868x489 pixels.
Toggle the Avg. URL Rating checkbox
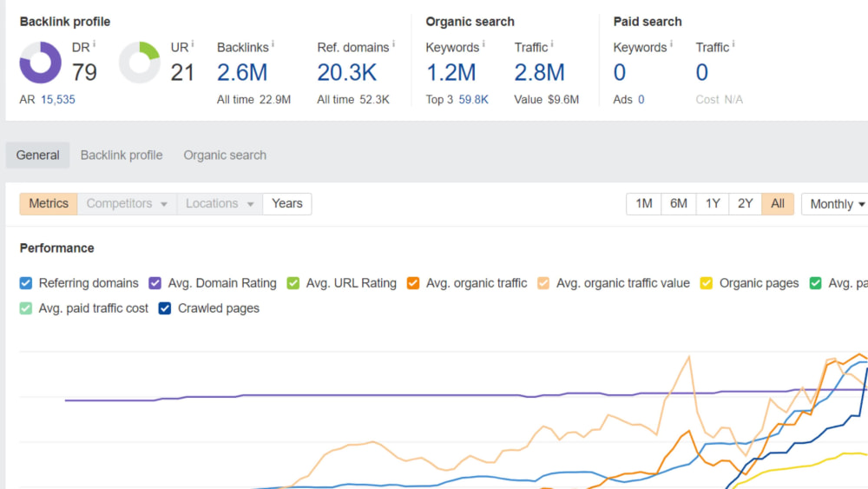coord(293,283)
